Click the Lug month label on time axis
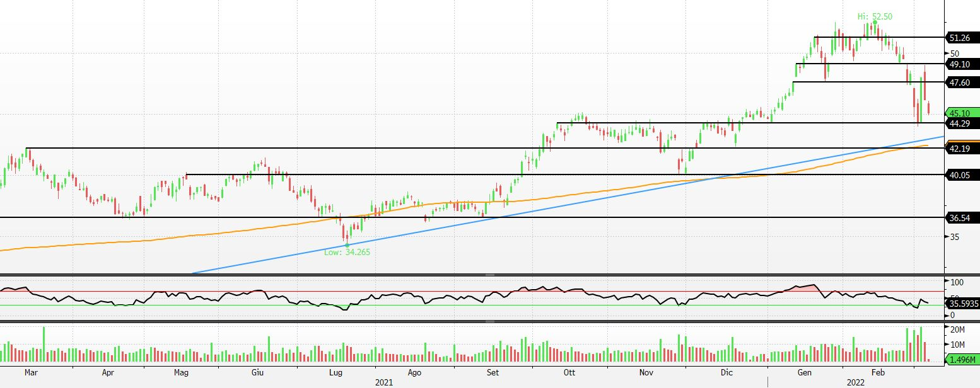The width and height of the screenshot is (980, 388). click(x=335, y=372)
